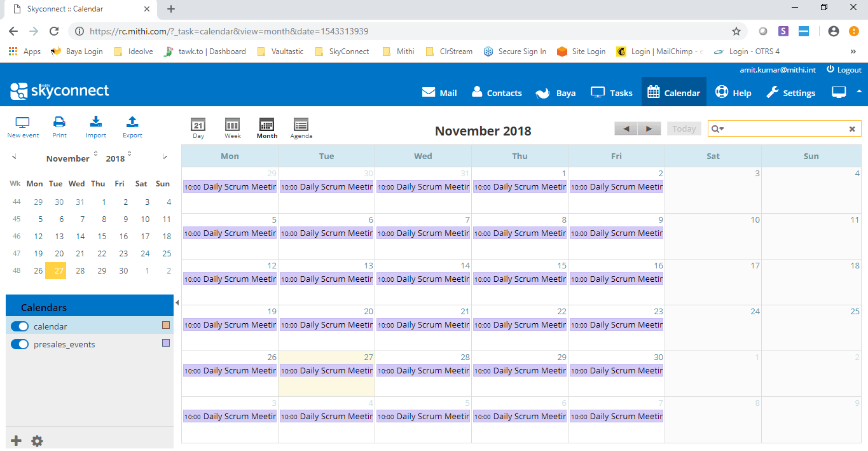Increase the month with the November stepper
Viewport: 868px width, 451px height.
coord(95,151)
